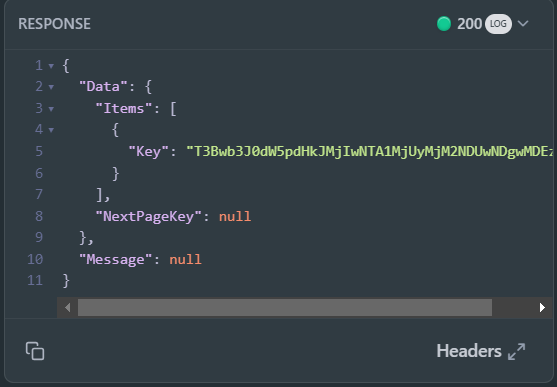This screenshot has height=387, width=557.
Task: Copy the response body with the copy icon
Action: point(35,351)
